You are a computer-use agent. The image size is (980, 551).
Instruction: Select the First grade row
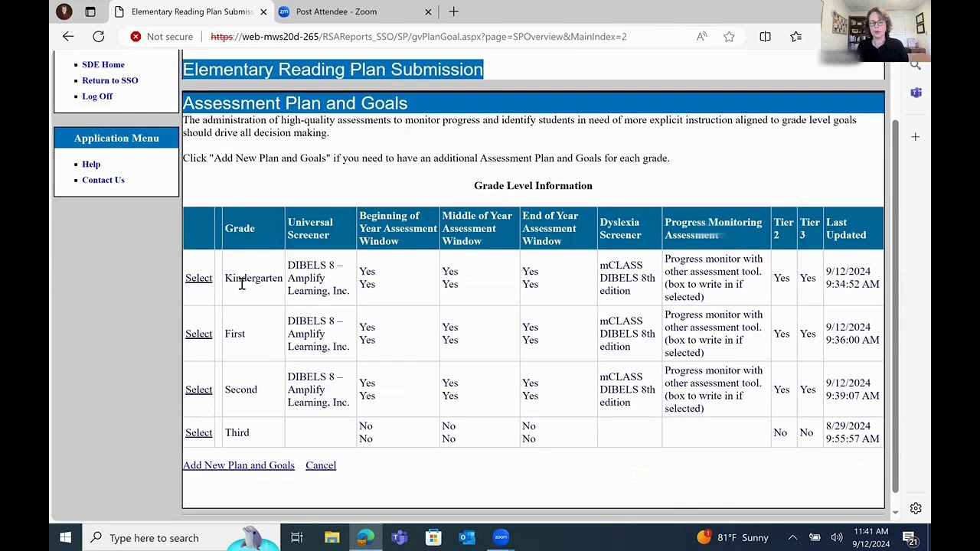coord(198,334)
